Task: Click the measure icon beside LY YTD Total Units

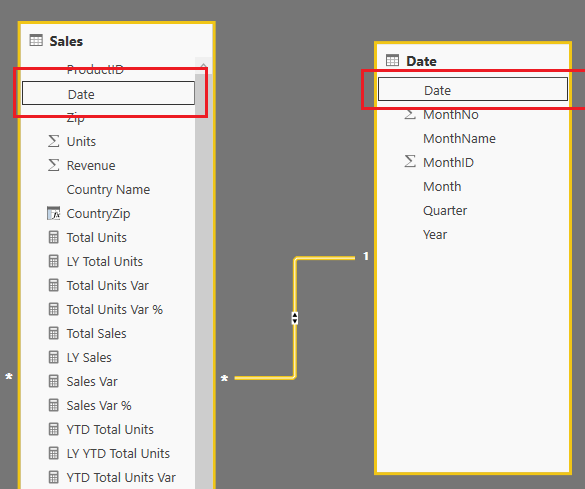Action: pos(54,453)
